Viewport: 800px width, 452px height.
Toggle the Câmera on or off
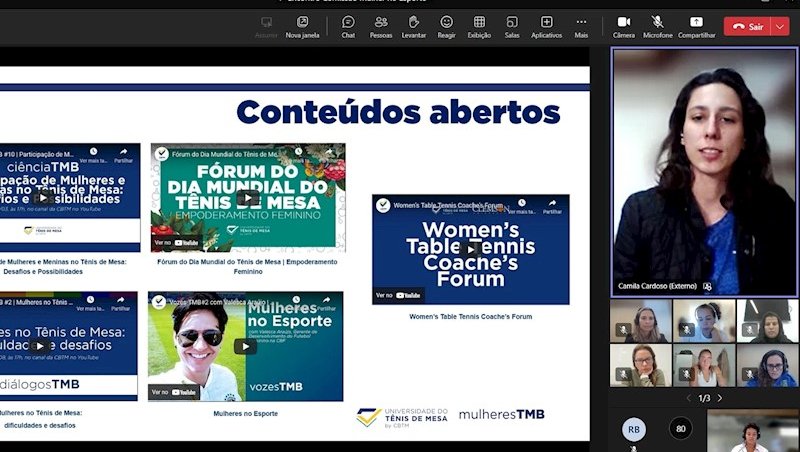(623, 27)
